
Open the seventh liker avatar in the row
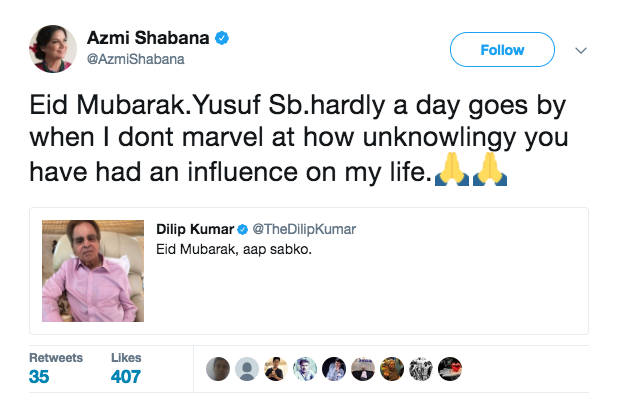point(392,369)
